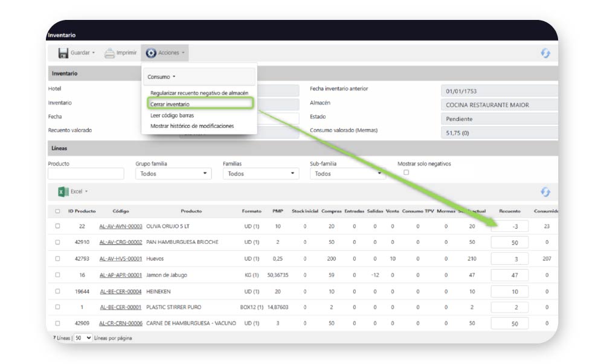This screenshot has width=604, height=364.
Task: Select the OLIVA ORUJO 5 LT row checkbox
Action: point(57,226)
